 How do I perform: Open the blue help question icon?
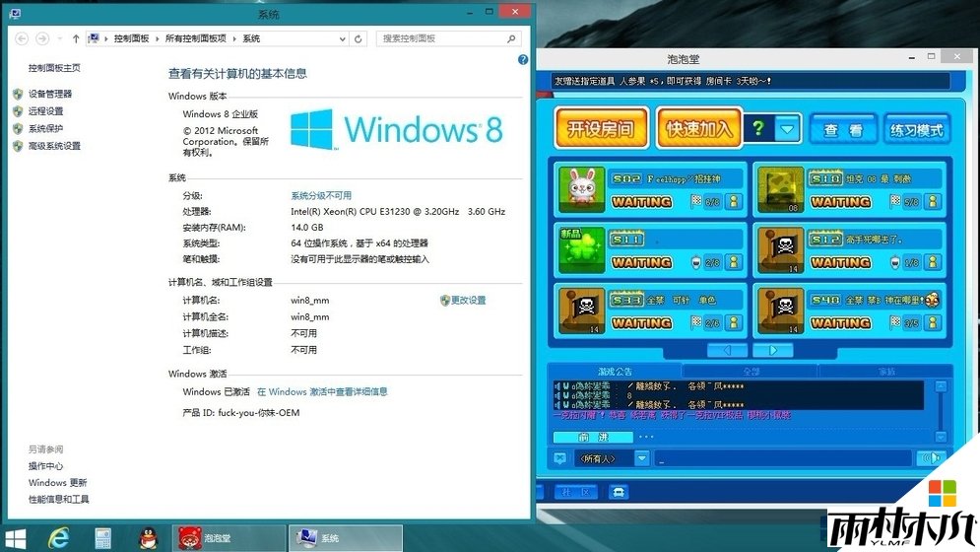(523, 59)
